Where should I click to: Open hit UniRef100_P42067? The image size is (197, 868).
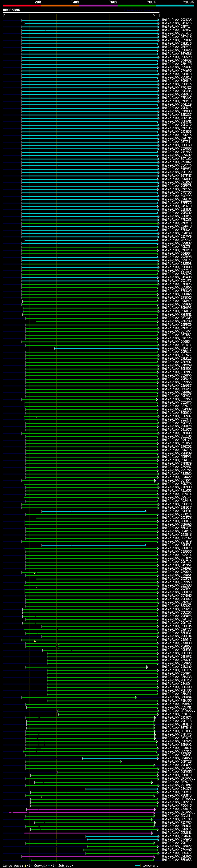[176, 30]
